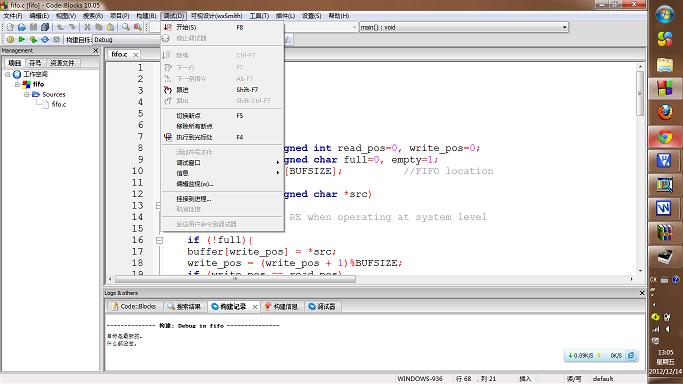Click the Save all files toolbar icon
The image size is (683, 384).
(x=44, y=27)
